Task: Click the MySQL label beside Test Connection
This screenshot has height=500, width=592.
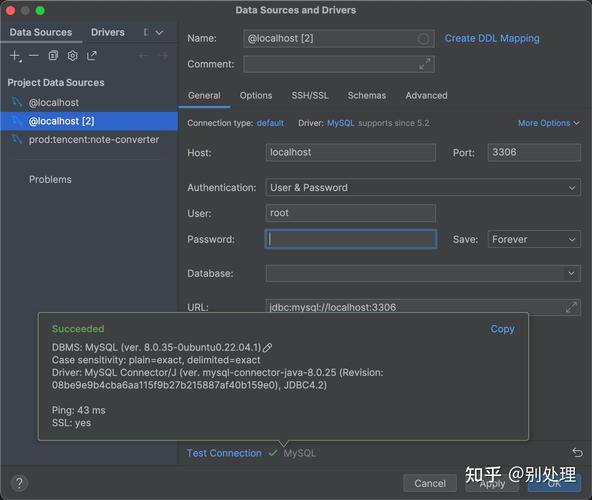Action: (299, 453)
